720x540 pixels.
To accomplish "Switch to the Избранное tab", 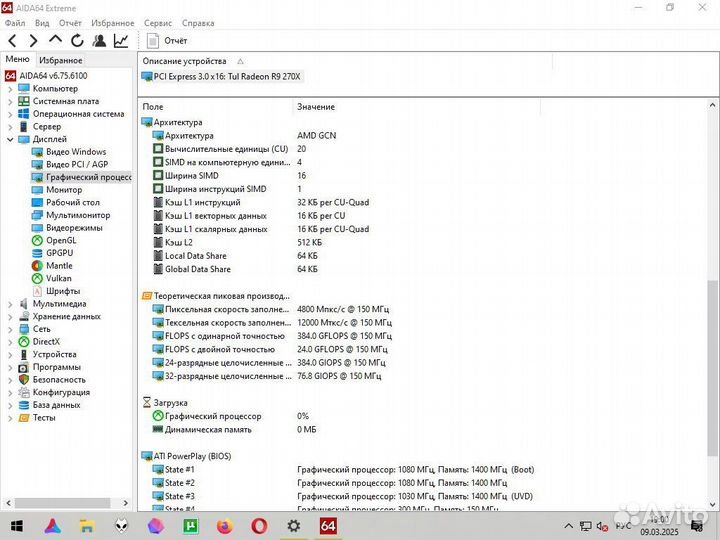I will 60,60.
